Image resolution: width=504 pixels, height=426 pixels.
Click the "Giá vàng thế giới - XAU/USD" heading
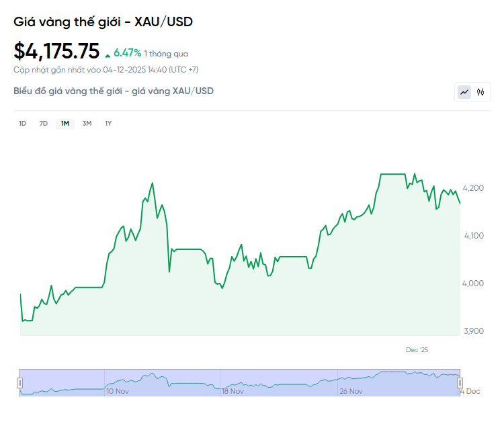tap(103, 22)
